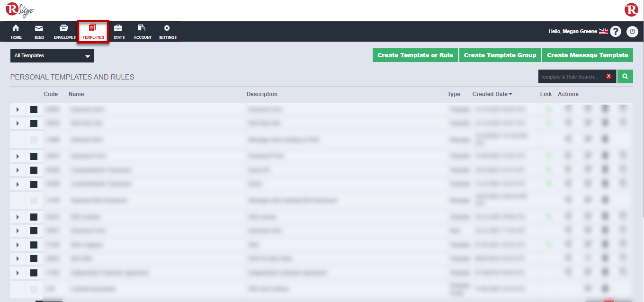Click the UK flag language icon
Viewport: 644px width, 302px height.
coord(603,31)
